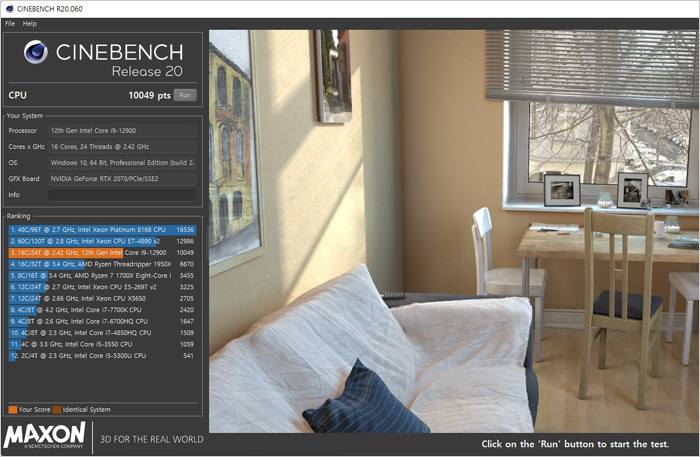This screenshot has width=700, height=457.
Task: Open the Help menu
Action: [x=29, y=24]
